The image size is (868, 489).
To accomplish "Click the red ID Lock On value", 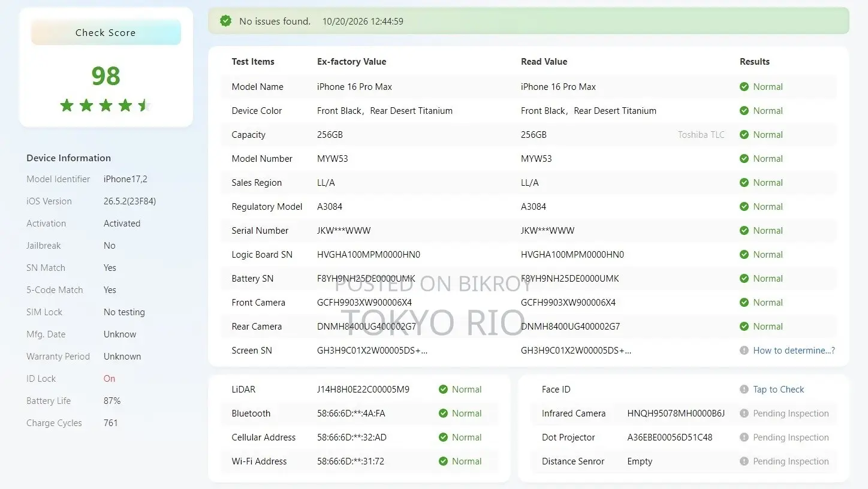I will 109,379.
